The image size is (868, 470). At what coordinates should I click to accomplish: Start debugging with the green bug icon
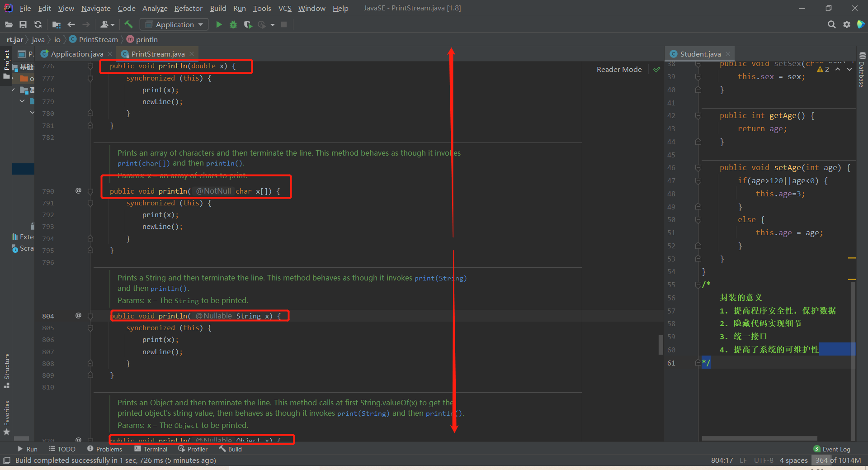point(233,24)
